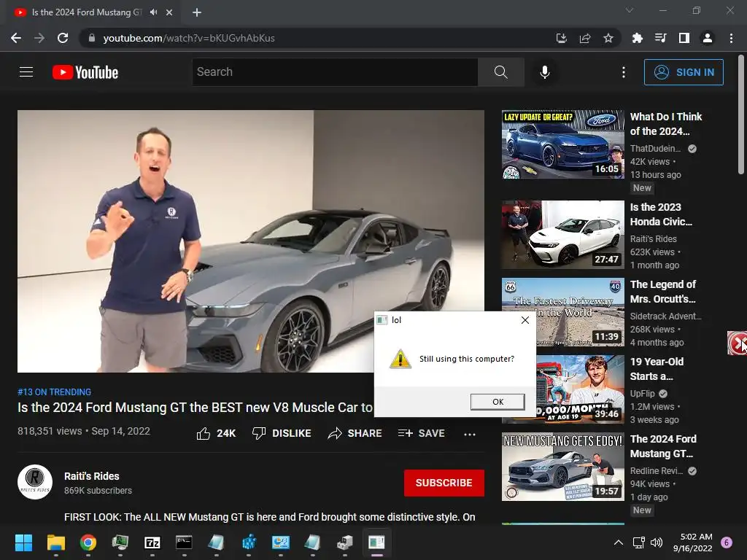This screenshot has width=747, height=560.
Task: Dislike the Mustang GT video
Action: 282,433
